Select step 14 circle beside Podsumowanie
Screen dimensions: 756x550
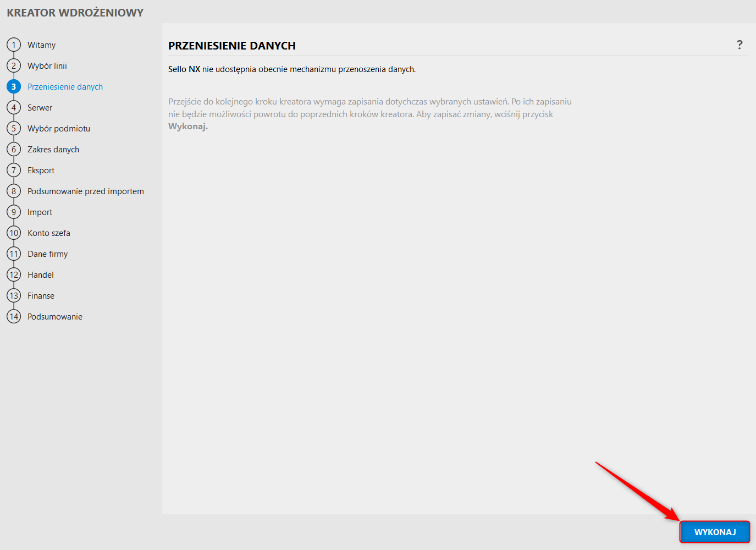point(14,316)
